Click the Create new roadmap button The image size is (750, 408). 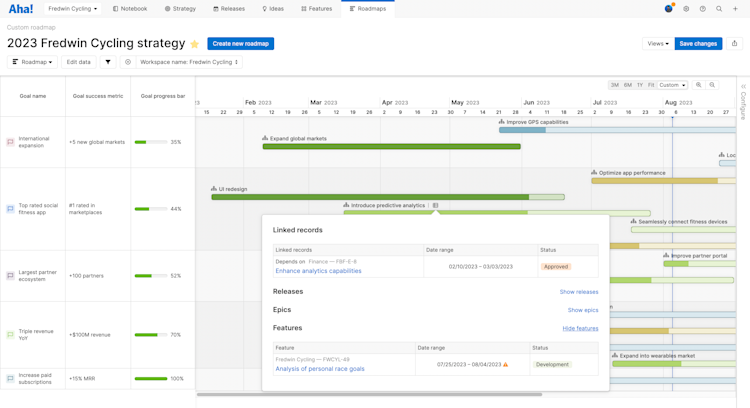(x=241, y=44)
